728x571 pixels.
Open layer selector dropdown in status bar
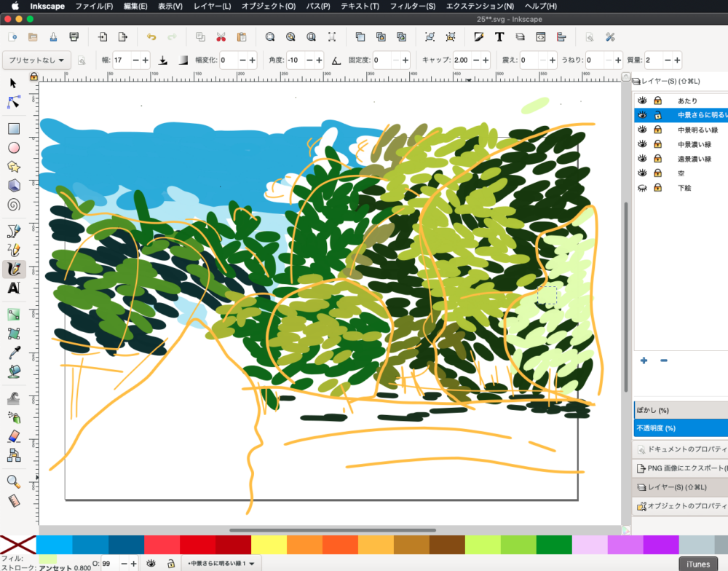coord(221,563)
